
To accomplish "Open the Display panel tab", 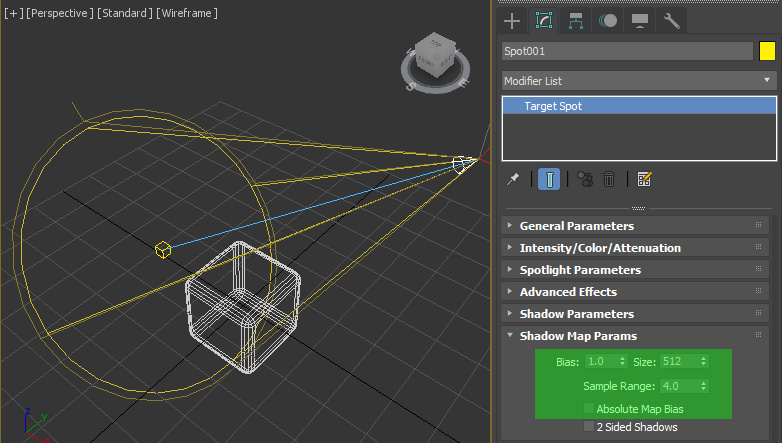I will point(640,21).
